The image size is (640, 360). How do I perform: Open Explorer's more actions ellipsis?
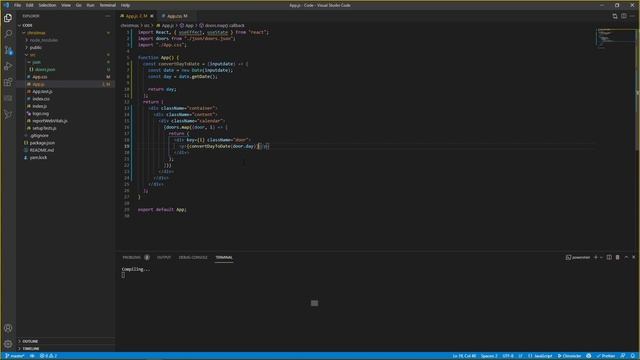click(108, 16)
